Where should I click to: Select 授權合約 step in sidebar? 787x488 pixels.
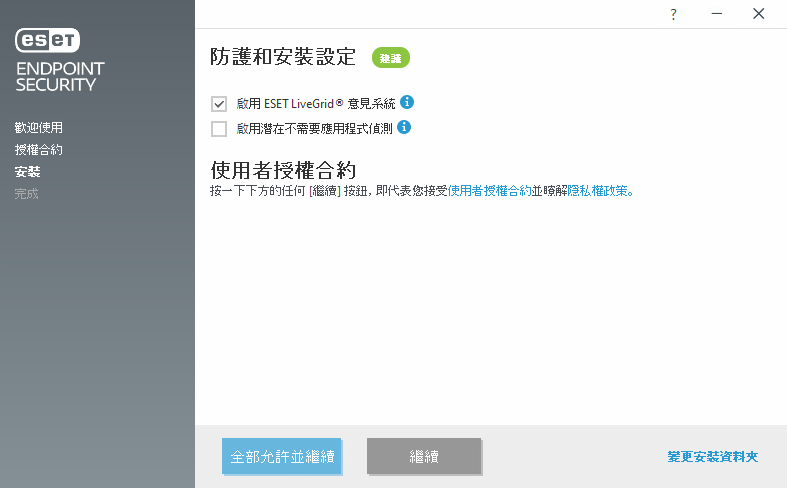39,150
